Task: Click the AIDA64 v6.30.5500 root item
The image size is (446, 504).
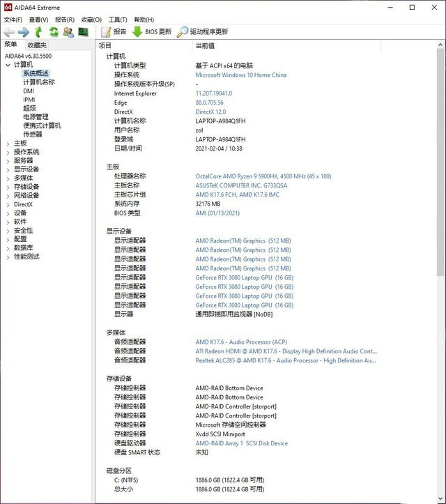Action: (28, 56)
